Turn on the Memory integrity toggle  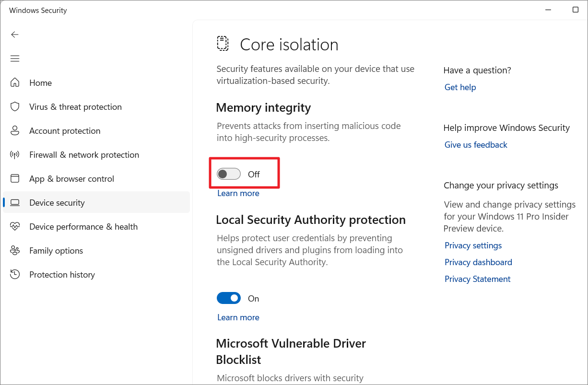click(229, 174)
